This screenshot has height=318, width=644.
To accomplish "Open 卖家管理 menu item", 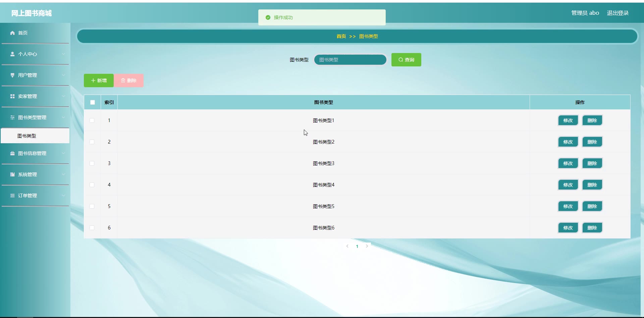I will (35, 96).
